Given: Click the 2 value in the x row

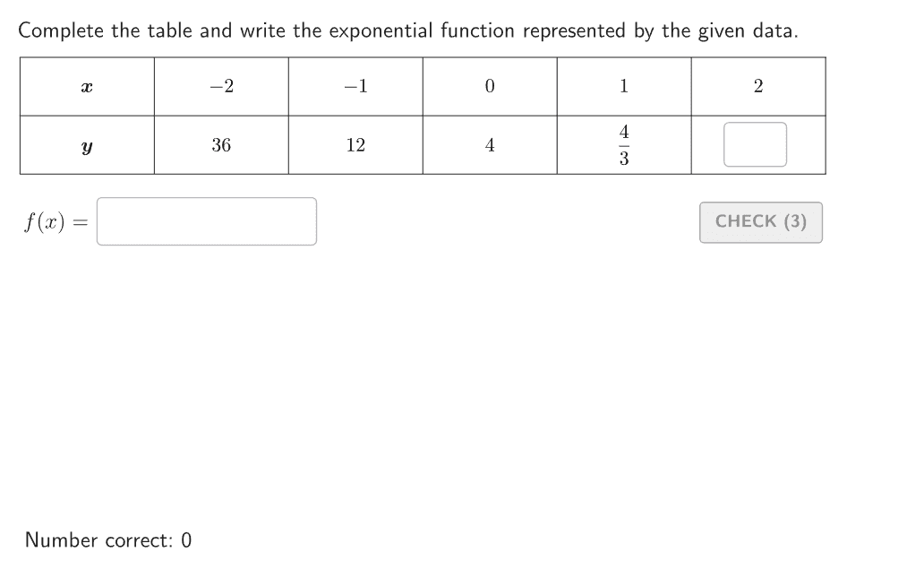Looking at the screenshot, I should point(758,87).
